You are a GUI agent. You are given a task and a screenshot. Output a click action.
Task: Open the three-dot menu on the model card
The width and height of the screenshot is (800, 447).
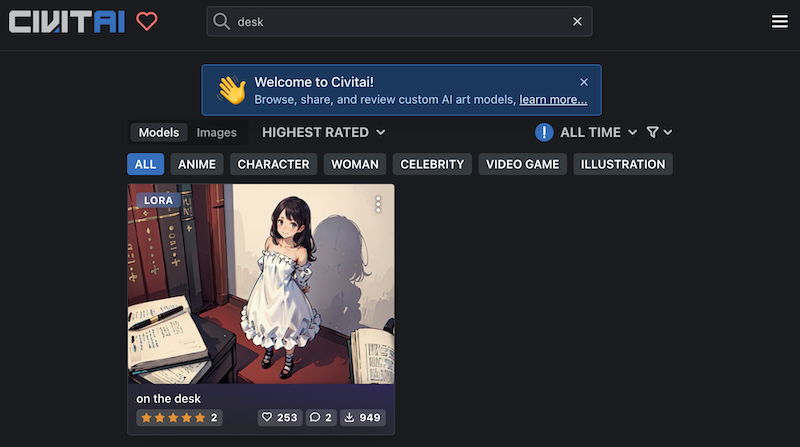(378, 204)
